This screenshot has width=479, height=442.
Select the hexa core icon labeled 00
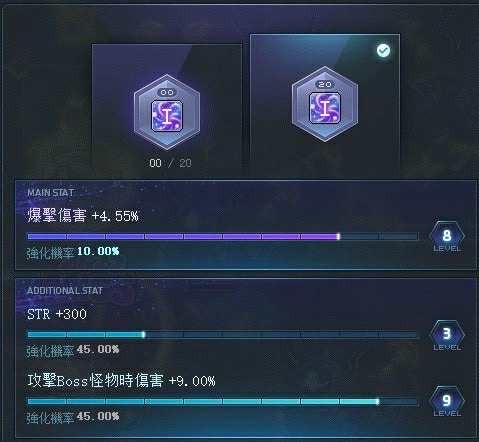click(167, 112)
